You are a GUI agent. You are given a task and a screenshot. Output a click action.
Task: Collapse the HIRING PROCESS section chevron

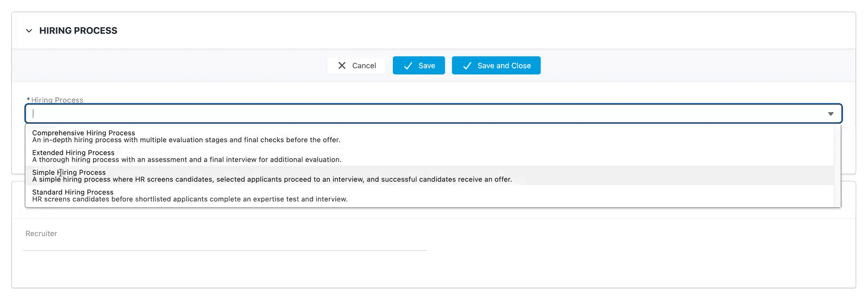[x=29, y=31]
